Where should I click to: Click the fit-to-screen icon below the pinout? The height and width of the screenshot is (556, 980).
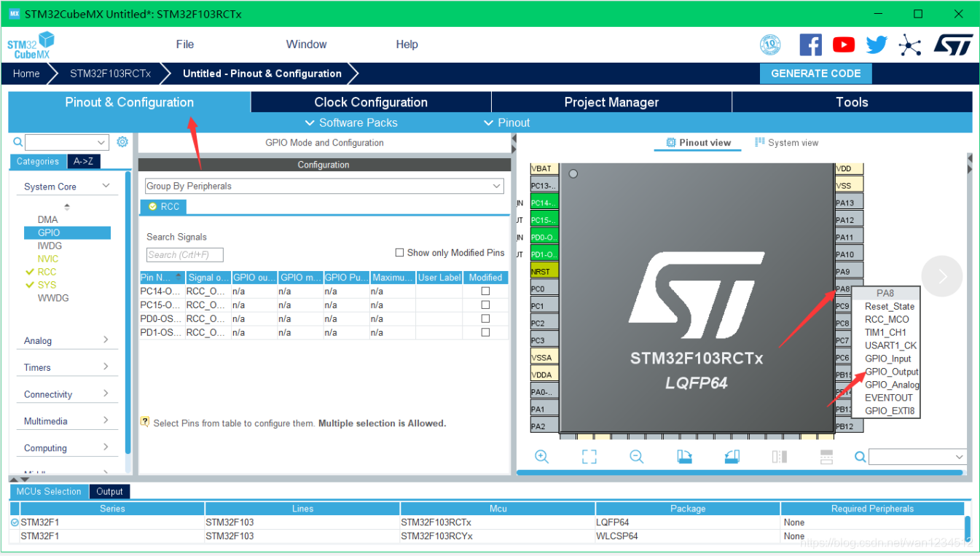tap(589, 457)
